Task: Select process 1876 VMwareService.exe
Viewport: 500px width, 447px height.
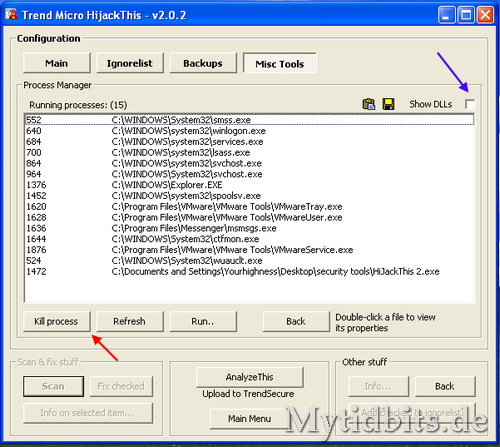Action: pos(250,250)
